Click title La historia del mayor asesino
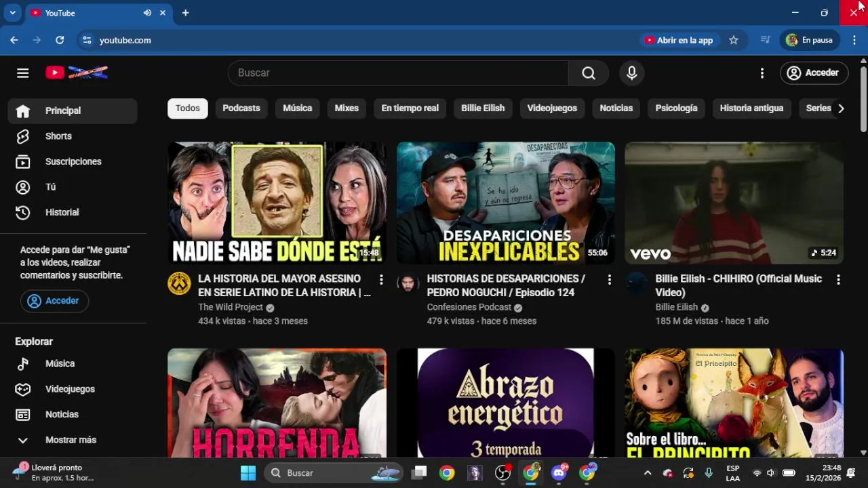The width and height of the screenshot is (868, 488). point(284,285)
